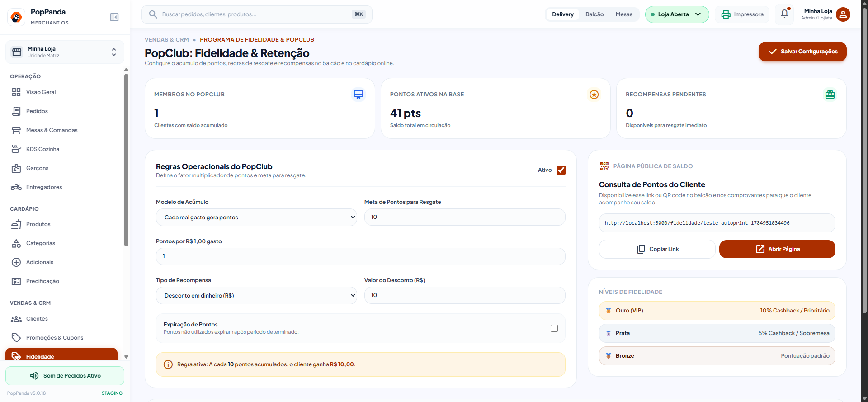Click the info icon in the Regra ativa banner

tap(168, 364)
